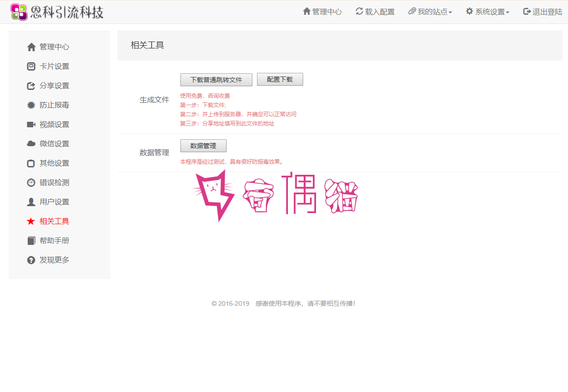Choose 退出登陆 to log out
568x392 pixels.
tap(543, 12)
